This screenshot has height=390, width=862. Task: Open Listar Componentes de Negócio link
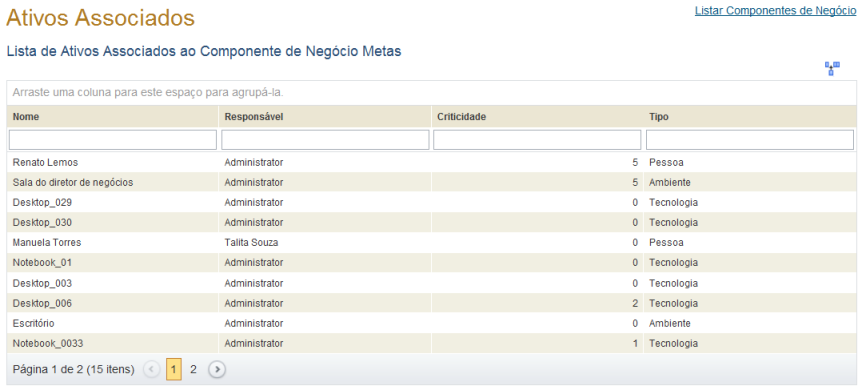(x=775, y=11)
